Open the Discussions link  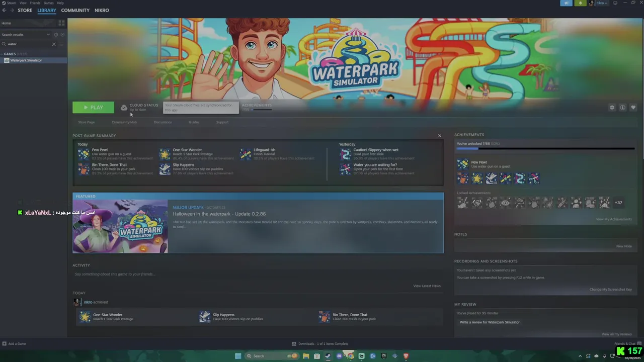pyautogui.click(x=163, y=122)
